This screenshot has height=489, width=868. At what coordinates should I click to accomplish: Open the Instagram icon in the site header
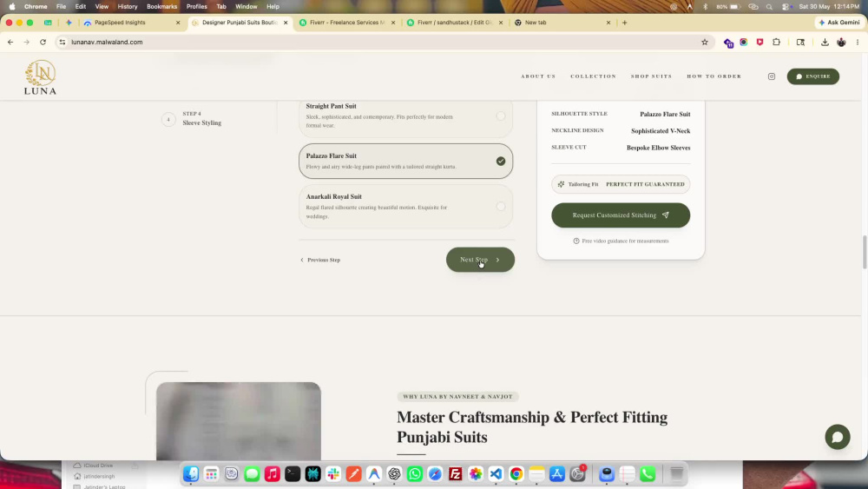pos(772,76)
